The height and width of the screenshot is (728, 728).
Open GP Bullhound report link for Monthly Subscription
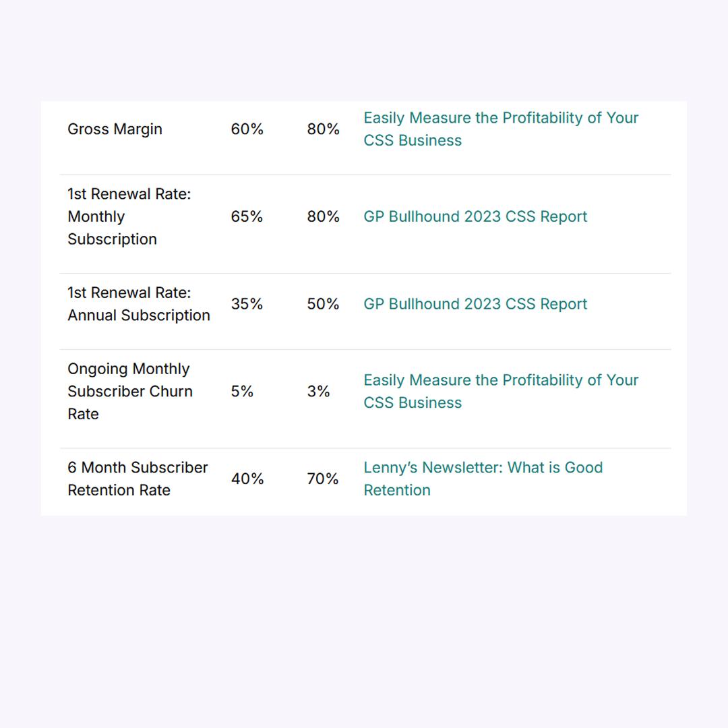[475, 216]
